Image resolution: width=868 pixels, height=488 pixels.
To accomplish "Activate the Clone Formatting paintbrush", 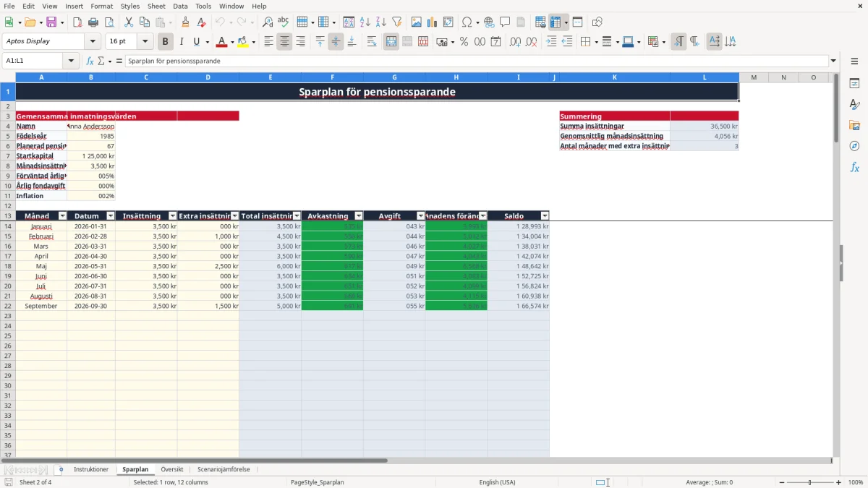I will (x=186, y=22).
